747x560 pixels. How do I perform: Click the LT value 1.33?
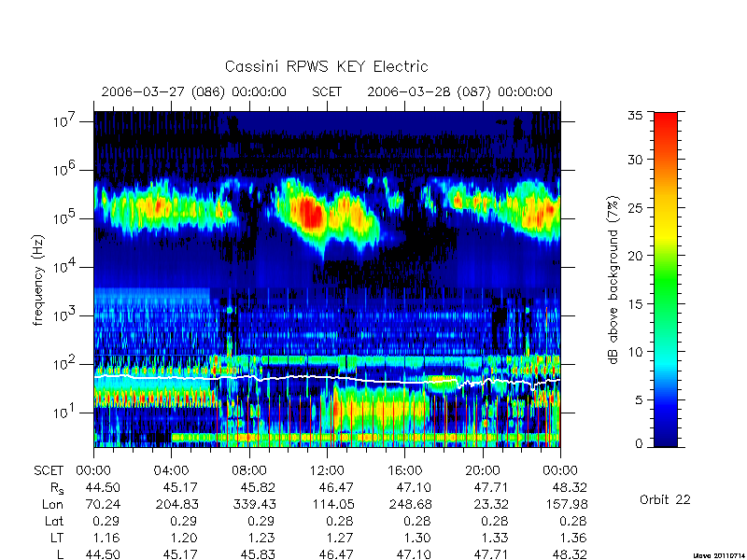click(495, 538)
